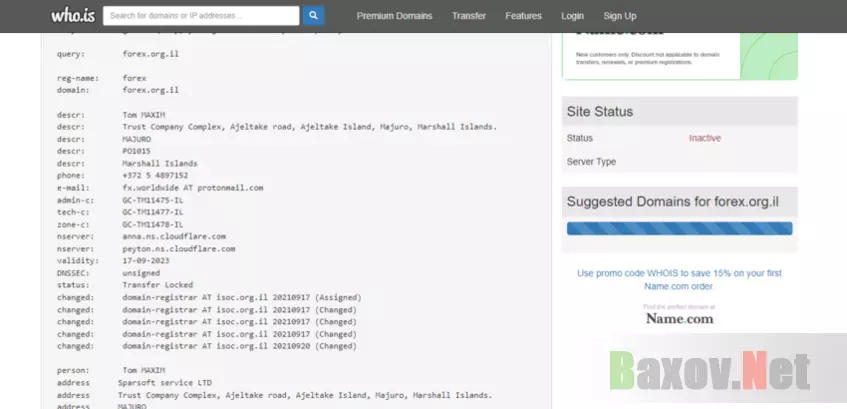Click the Server Type label
Screen dimensions: 847x409
click(x=591, y=162)
